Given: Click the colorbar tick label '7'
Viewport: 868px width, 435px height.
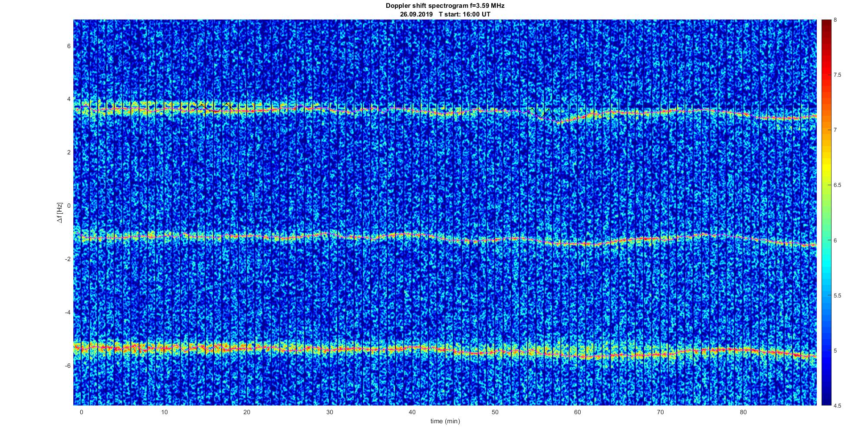Looking at the screenshot, I should (835, 130).
